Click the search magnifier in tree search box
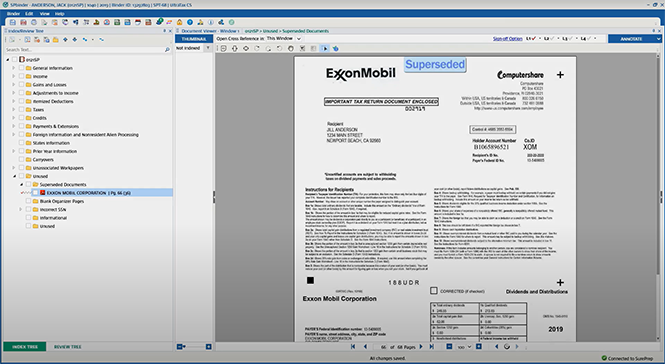The height and width of the screenshot is (364, 665). click(167, 50)
